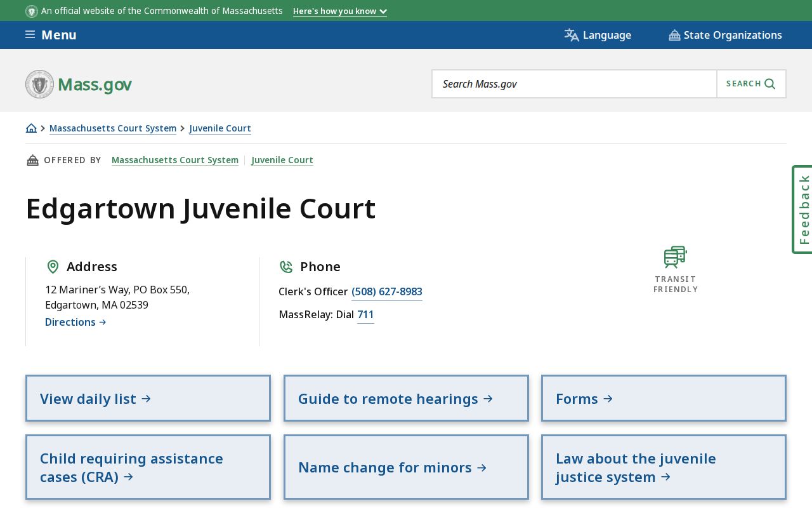Click the Edgartown Juvenile Court heading
This screenshot has width=812, height=508.
coord(200,208)
